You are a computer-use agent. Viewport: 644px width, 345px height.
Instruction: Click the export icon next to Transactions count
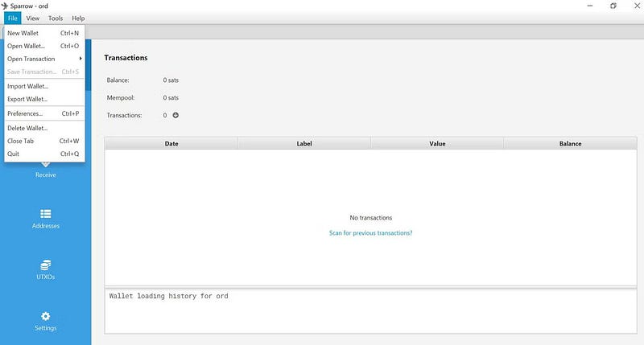pyautogui.click(x=175, y=115)
